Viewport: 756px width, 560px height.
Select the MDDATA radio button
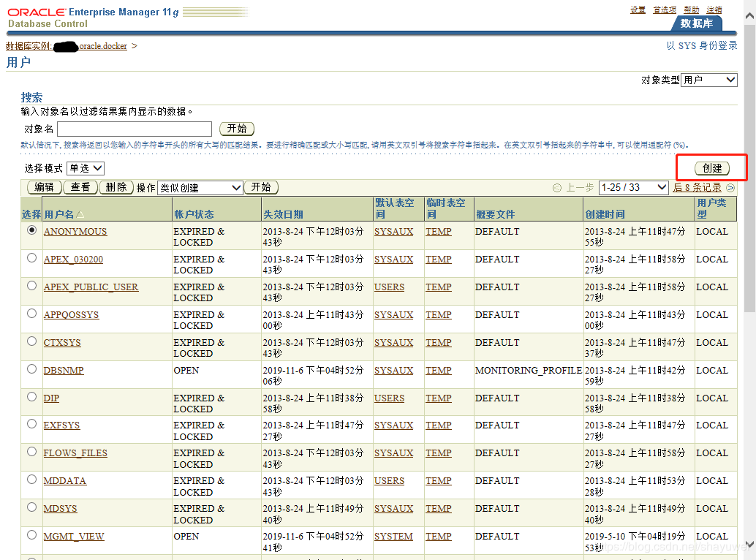coord(32,480)
